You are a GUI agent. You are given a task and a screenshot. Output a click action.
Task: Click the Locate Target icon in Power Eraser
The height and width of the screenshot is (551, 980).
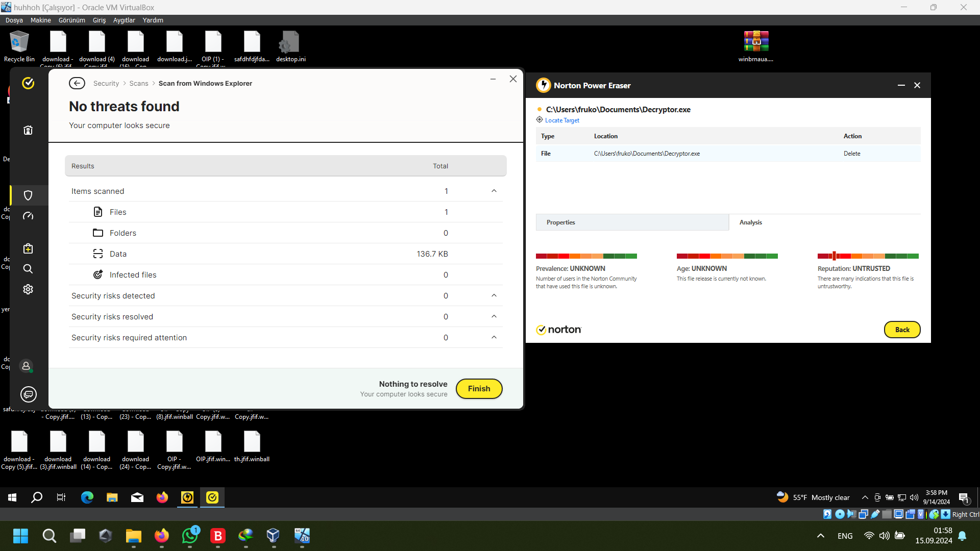pos(540,120)
